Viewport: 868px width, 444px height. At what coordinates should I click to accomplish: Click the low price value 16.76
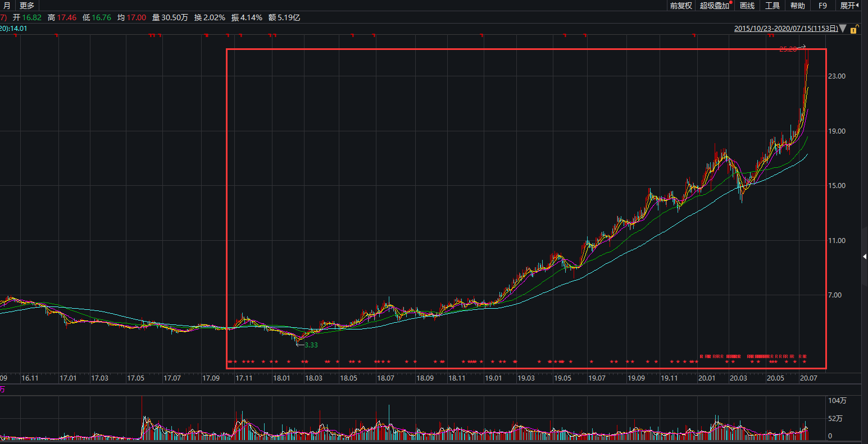tap(102, 17)
